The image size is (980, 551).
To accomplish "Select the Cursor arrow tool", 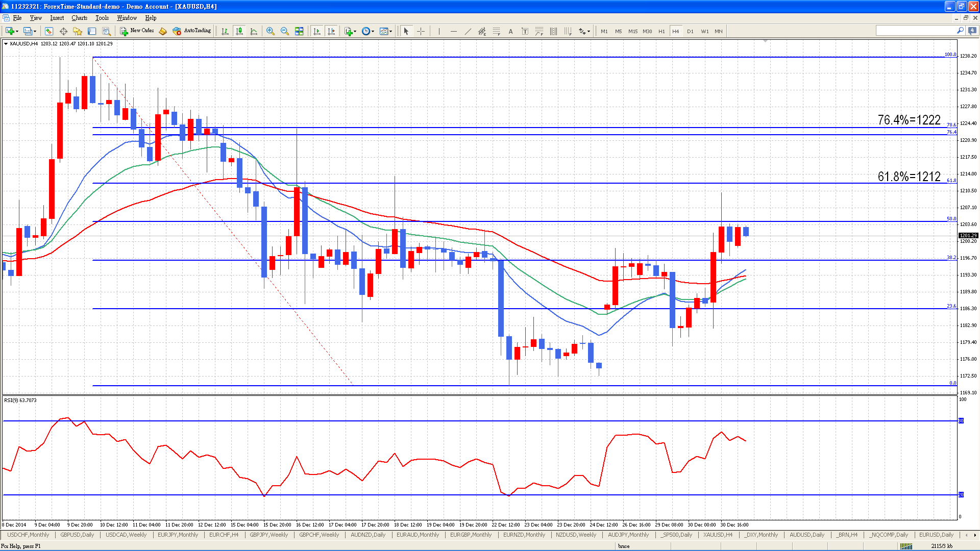I will click(406, 31).
